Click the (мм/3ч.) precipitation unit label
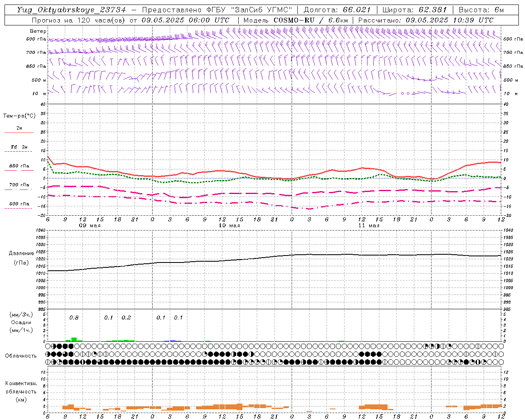 pos(21,315)
